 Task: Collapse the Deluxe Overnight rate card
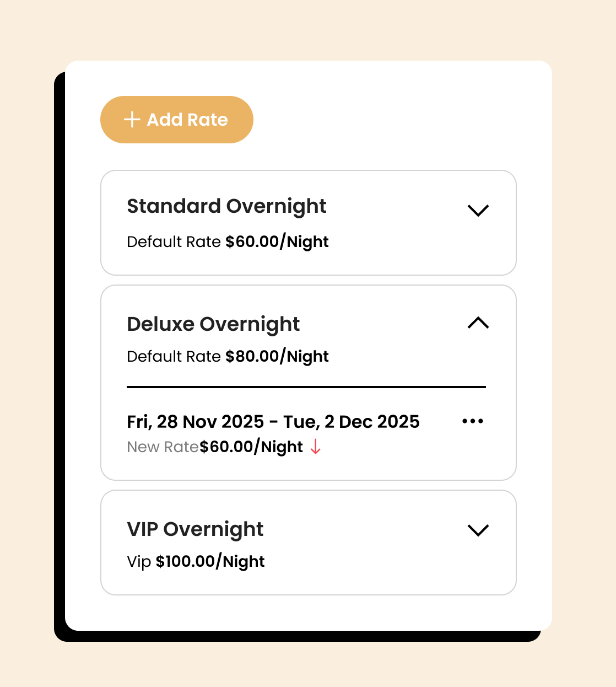(x=478, y=323)
